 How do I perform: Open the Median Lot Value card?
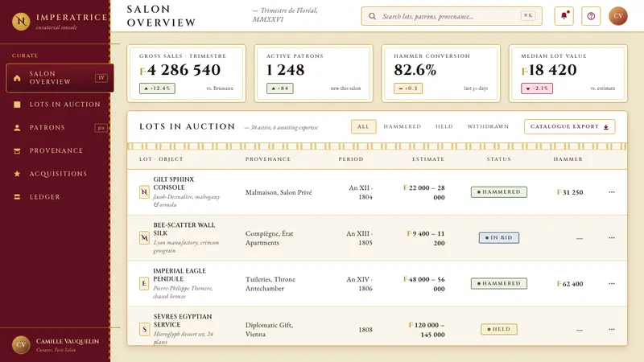point(568,73)
